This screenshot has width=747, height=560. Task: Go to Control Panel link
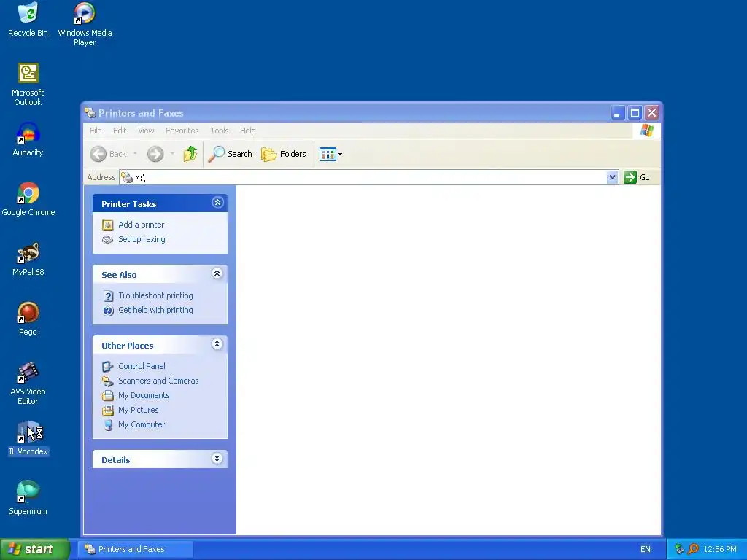point(142,367)
